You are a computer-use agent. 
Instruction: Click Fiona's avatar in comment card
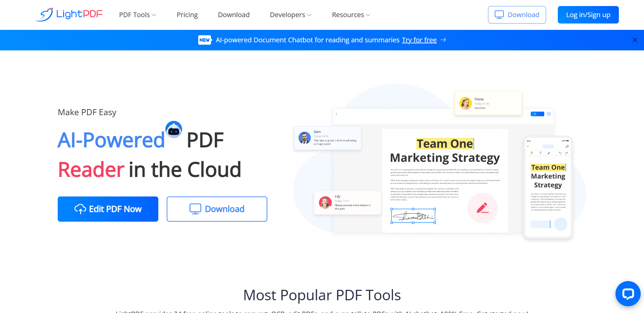tap(466, 103)
